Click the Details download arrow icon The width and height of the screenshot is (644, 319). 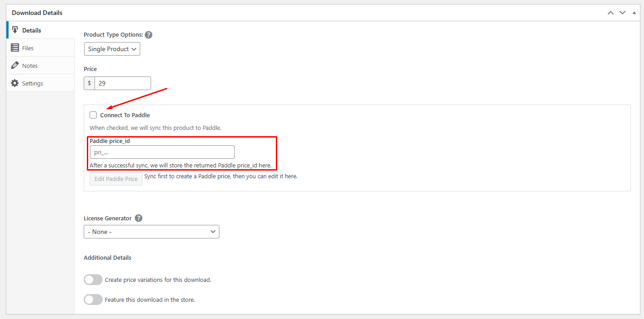click(x=15, y=30)
